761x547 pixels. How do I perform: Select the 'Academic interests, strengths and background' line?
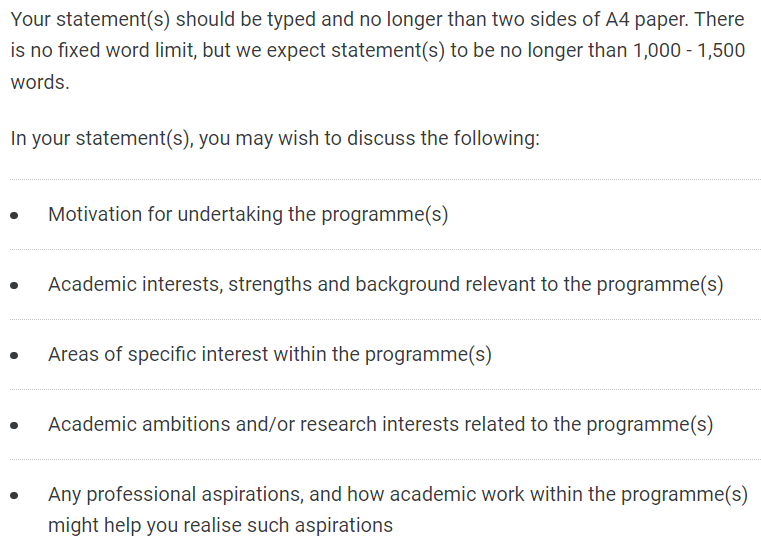[x=386, y=284]
